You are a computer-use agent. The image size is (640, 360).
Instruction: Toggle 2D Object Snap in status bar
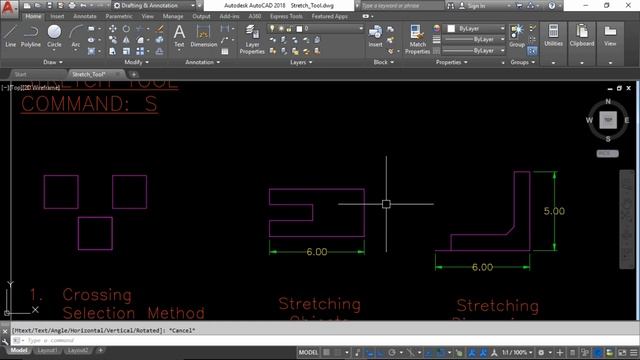pyautogui.click(x=440, y=352)
